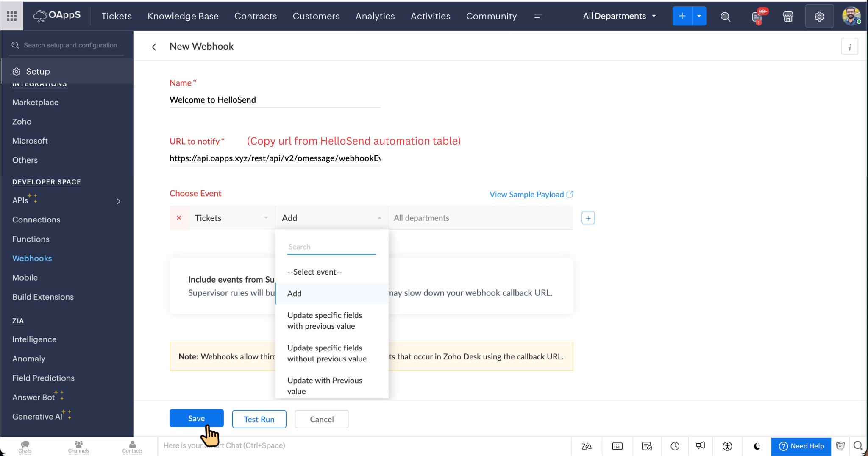
Task: Collapse the Add event dropdown
Action: pyautogui.click(x=331, y=218)
